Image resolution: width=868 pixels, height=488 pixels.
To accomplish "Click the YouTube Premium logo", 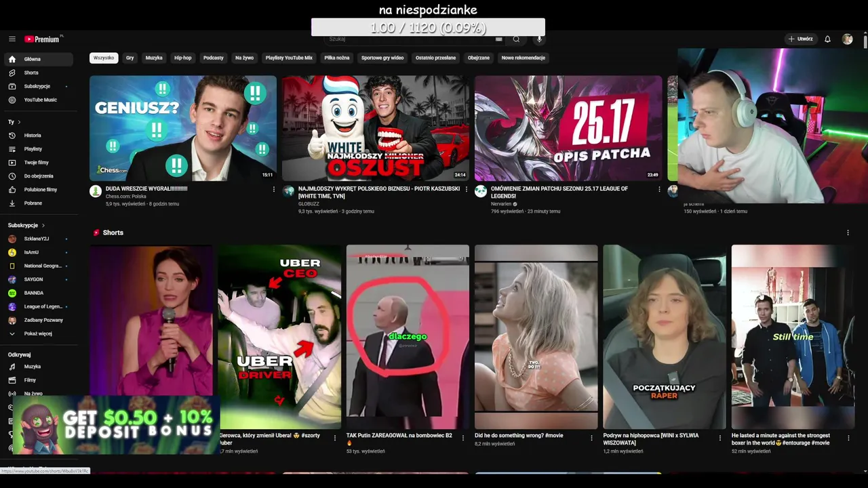I will [43, 39].
